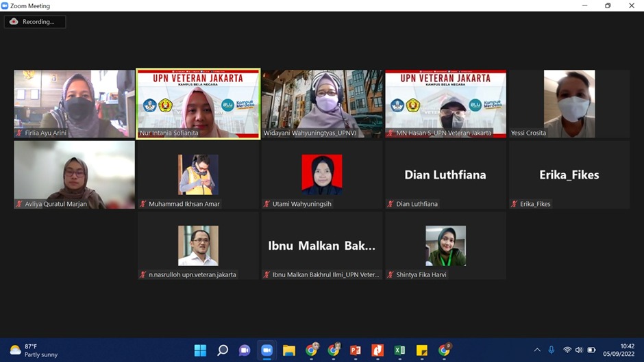Open the weather widget showing 87°F

[34, 350]
